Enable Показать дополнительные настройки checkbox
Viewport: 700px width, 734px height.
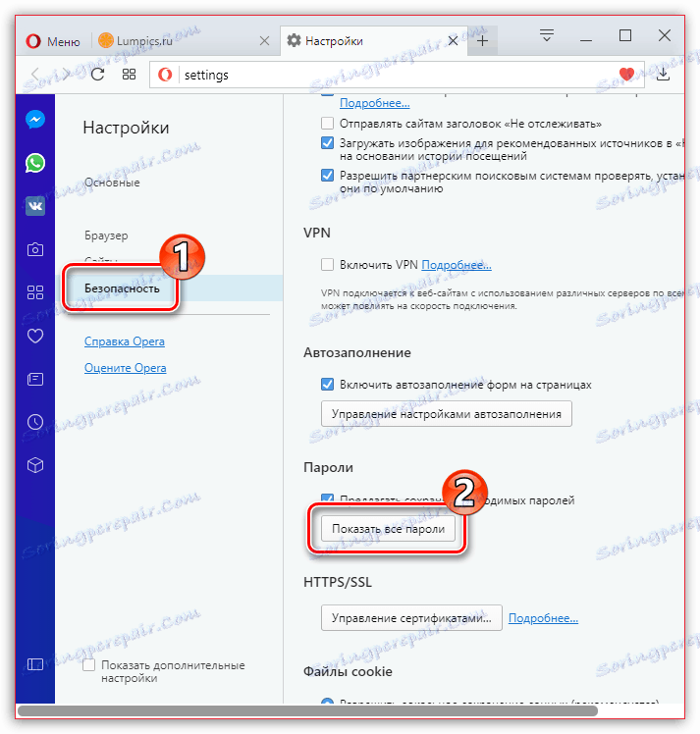pyautogui.click(x=88, y=664)
